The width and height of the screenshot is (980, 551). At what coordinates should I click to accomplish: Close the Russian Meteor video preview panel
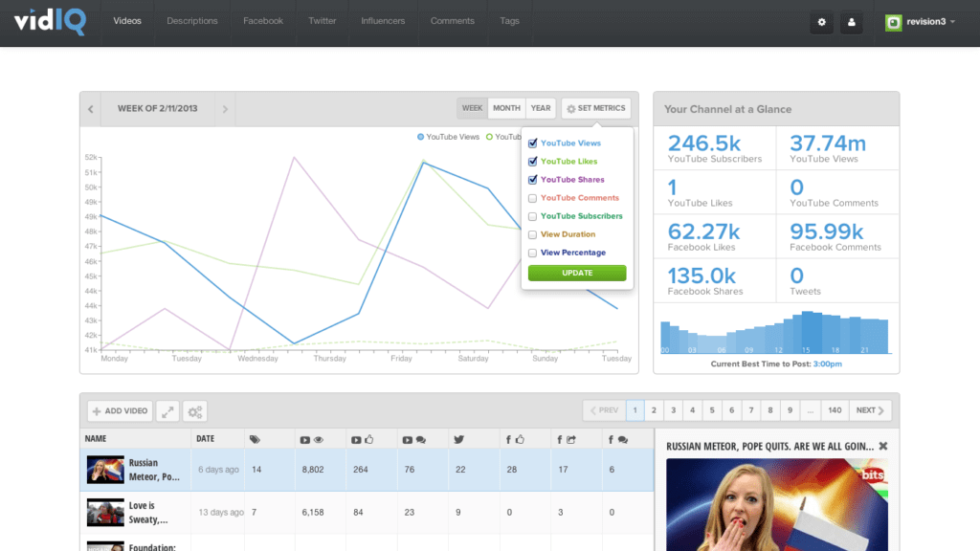click(x=883, y=446)
